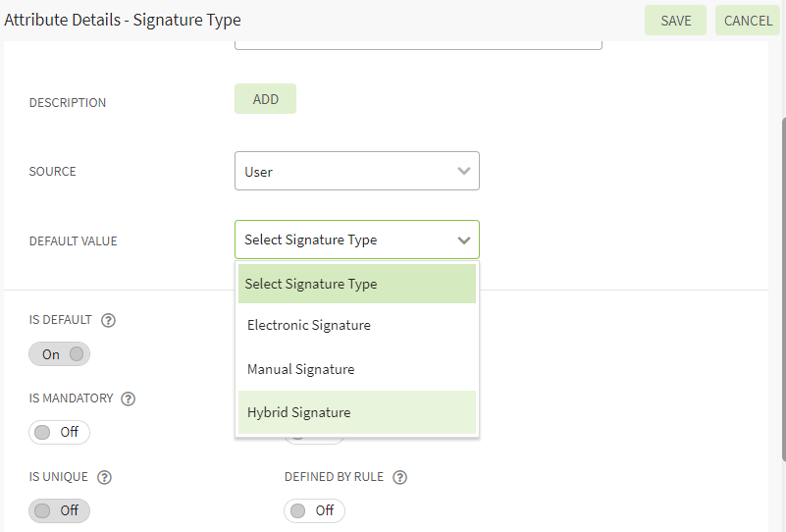Turn off the IS DEFAULT toggle
The width and height of the screenshot is (786, 532).
pos(60,354)
